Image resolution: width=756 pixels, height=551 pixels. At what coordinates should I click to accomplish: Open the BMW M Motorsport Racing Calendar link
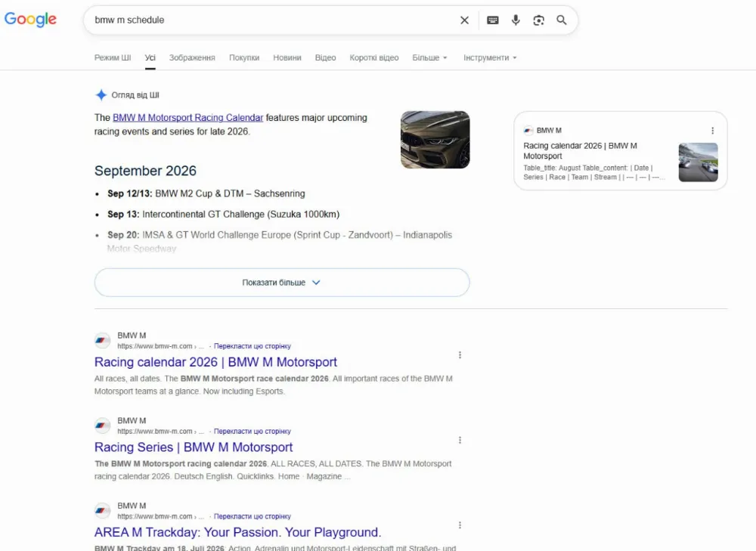188,118
